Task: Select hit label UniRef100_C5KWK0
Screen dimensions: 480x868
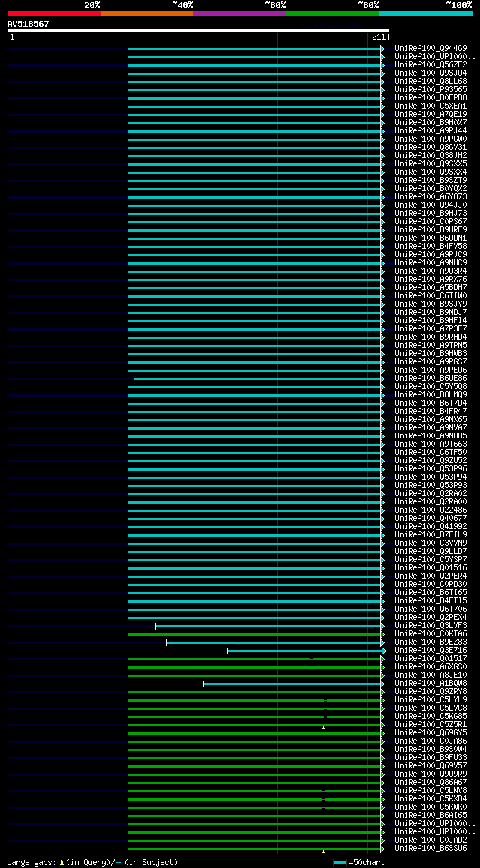Action: [430, 807]
